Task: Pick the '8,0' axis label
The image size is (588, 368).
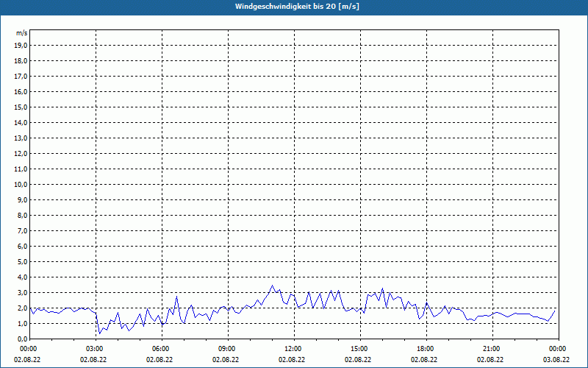Action: click(22, 215)
